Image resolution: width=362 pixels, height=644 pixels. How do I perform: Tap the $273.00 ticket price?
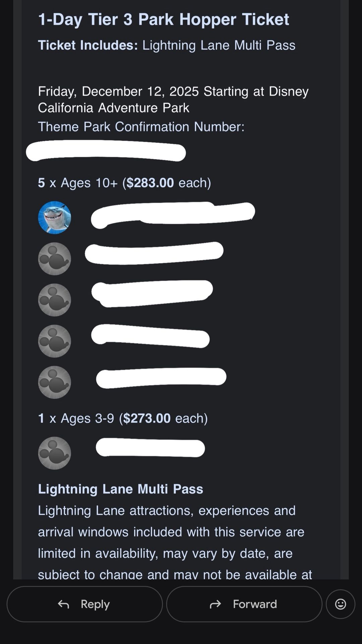pyautogui.click(x=147, y=418)
